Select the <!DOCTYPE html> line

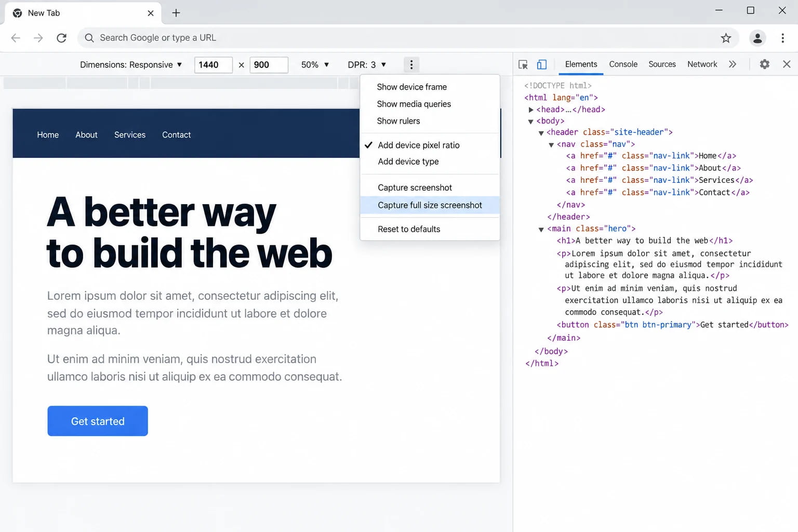pyautogui.click(x=558, y=86)
